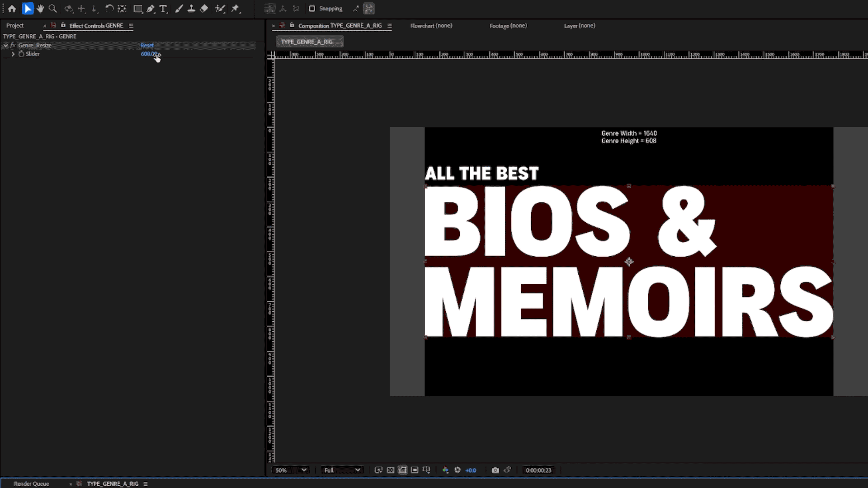Click the Reset Exposure aperture icon
Screen dimensions: 868x488
click(458, 470)
